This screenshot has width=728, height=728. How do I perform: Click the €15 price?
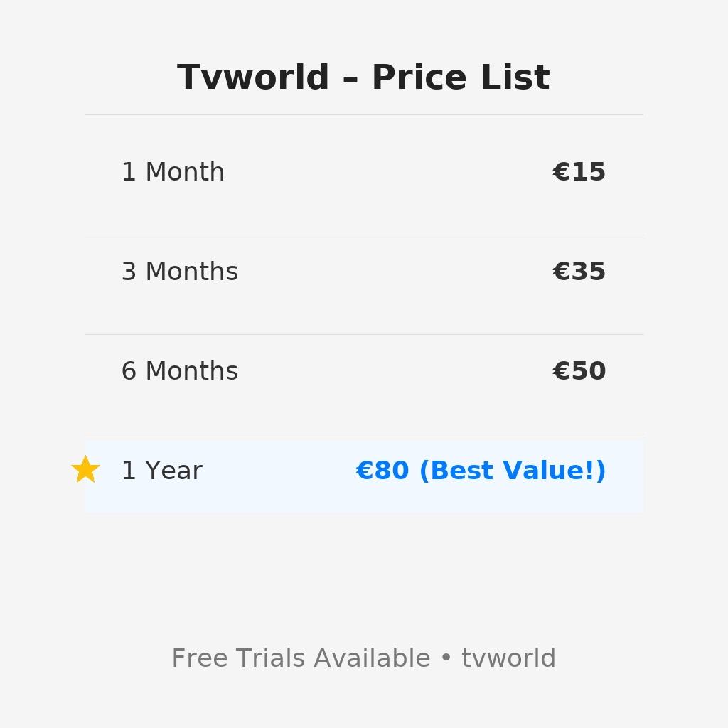tap(579, 172)
